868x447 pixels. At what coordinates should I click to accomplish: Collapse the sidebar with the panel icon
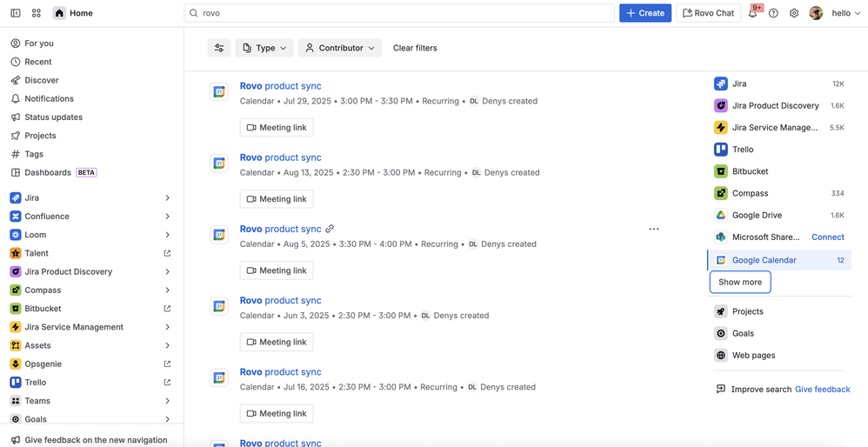click(x=16, y=13)
